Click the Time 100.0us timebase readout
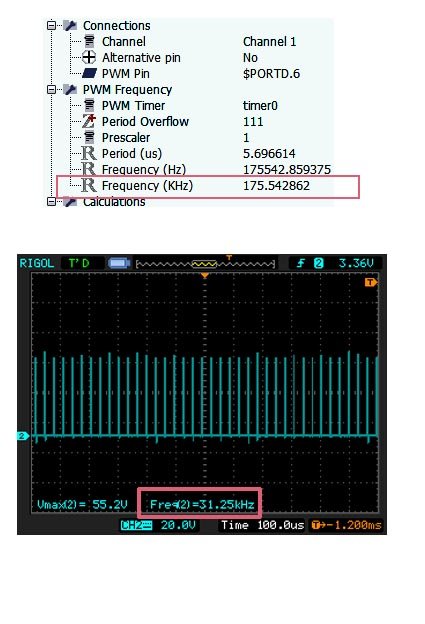 (x=263, y=525)
